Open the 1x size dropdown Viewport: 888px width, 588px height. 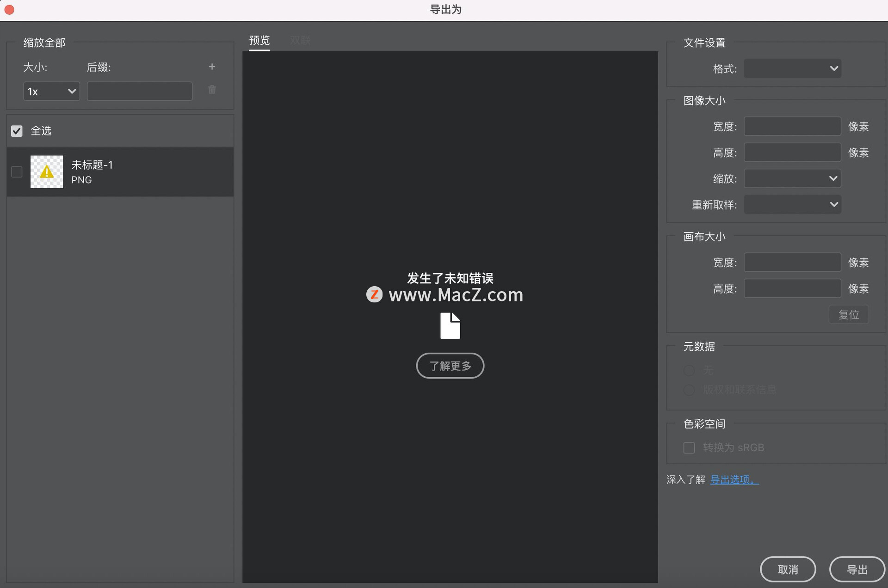51,92
